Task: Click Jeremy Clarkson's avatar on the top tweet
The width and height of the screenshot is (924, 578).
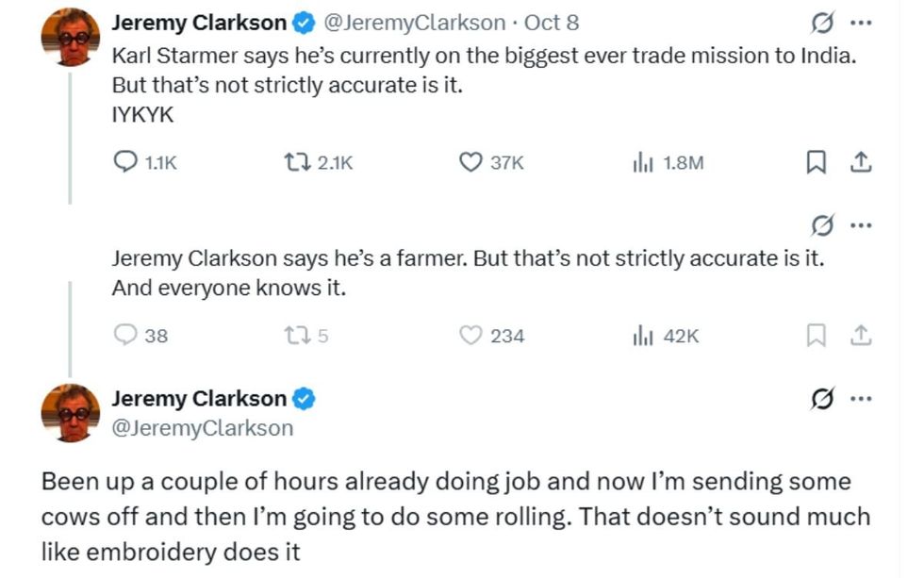Action: pos(70,36)
